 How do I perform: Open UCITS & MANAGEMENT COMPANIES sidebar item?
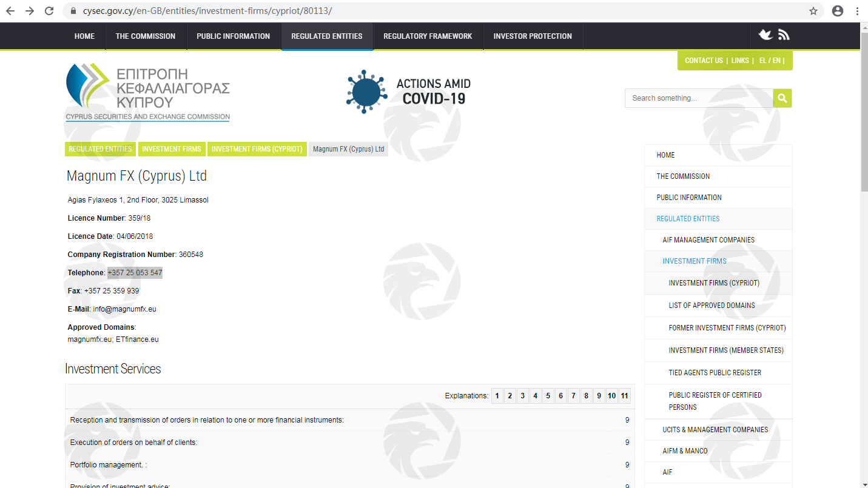(718, 430)
